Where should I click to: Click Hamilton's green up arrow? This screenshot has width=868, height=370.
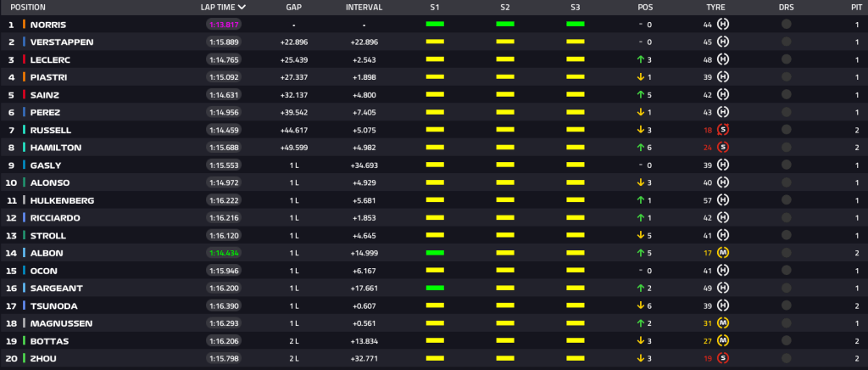641,148
